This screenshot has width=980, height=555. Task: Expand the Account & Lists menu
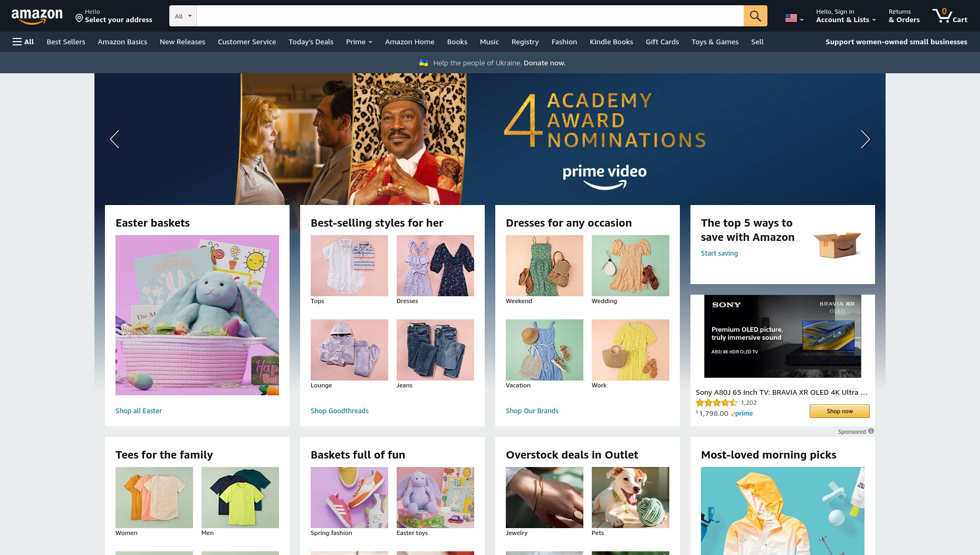pyautogui.click(x=846, y=16)
